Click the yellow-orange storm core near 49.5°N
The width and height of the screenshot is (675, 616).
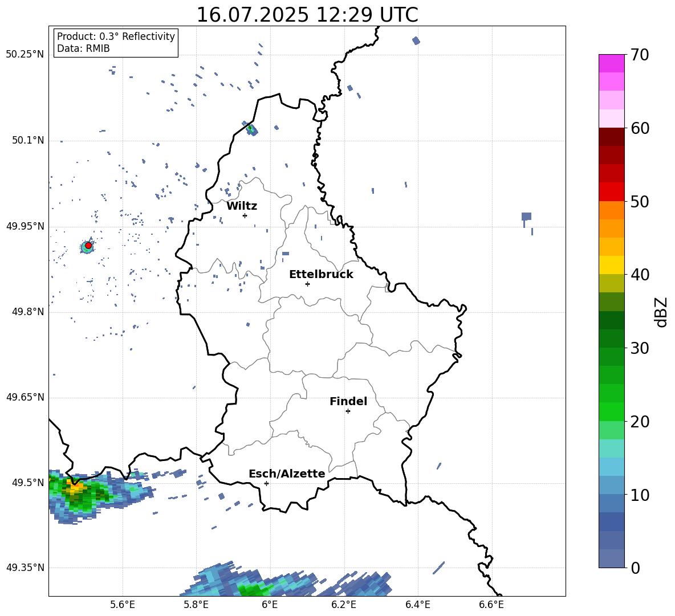point(75,488)
